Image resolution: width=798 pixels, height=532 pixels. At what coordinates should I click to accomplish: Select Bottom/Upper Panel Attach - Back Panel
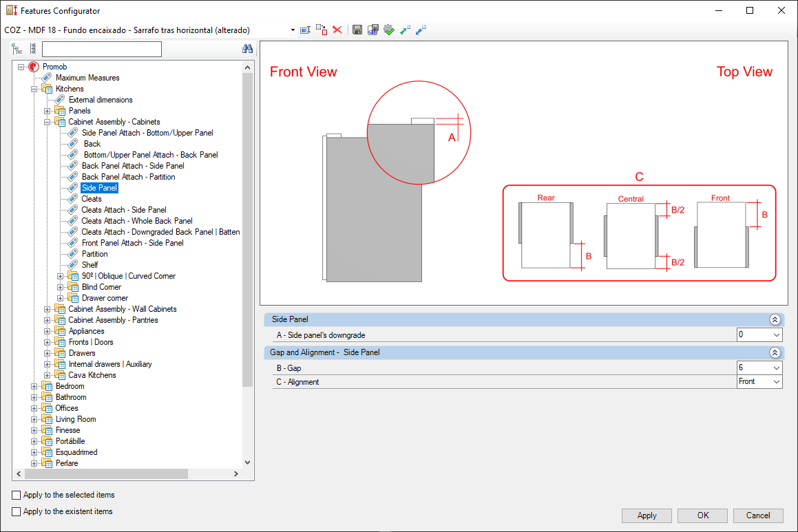pos(151,155)
